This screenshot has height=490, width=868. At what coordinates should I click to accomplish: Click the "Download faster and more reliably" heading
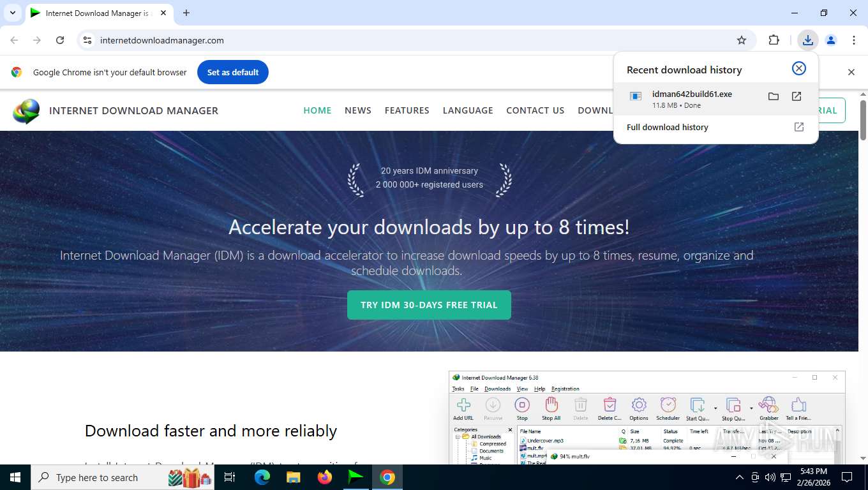[211, 431]
